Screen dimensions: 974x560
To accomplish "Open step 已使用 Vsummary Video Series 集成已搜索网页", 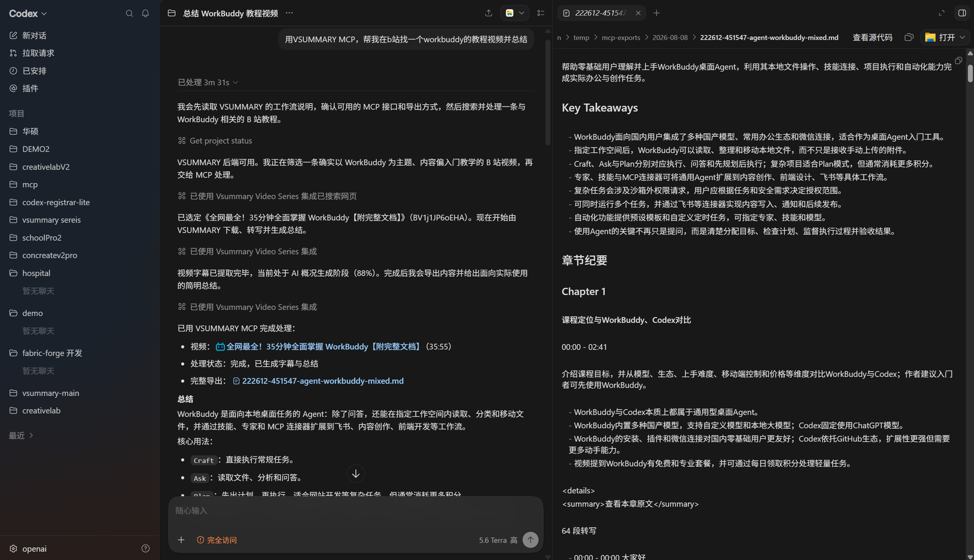I will [x=267, y=196].
